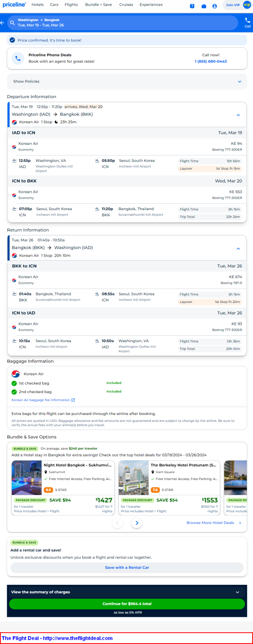Open the Night Hotel Bangkok photo

(x=26, y=478)
